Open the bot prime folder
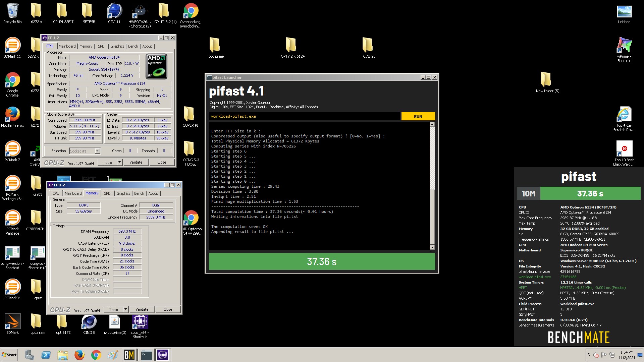Image resolution: width=644 pixels, height=362 pixels. (216, 48)
